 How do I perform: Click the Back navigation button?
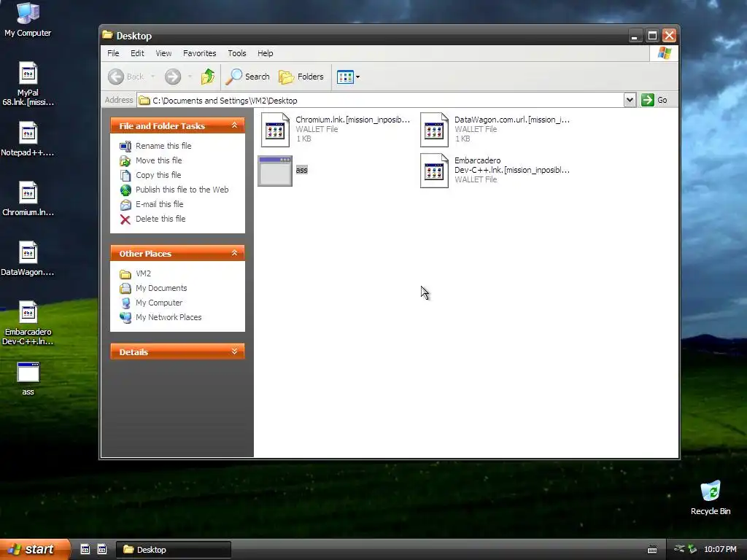pyautogui.click(x=125, y=77)
